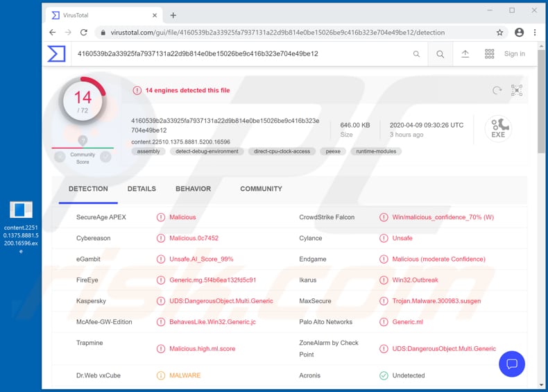
Task: Click the direct-cpu-clock-access tag
Action: (282, 151)
